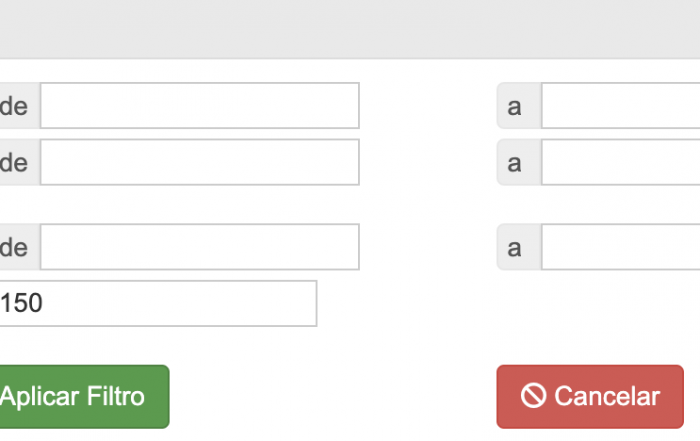This screenshot has width=700, height=441.
Task: Click the second row 'de' addon label
Action: tap(20, 162)
